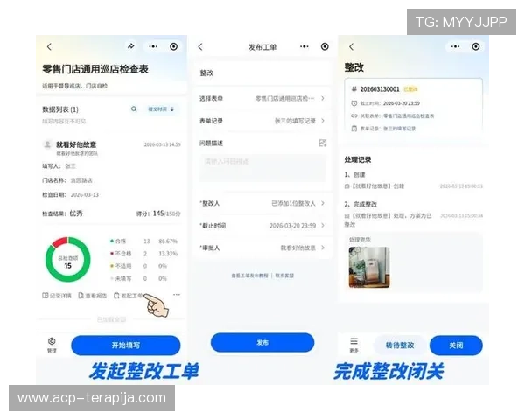Click the problem description text area
The width and height of the screenshot is (525, 420).
(262, 168)
